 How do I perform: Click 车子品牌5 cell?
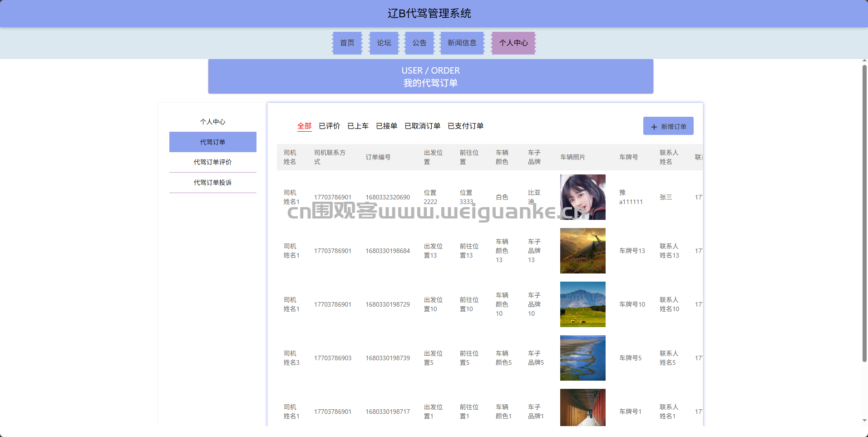pyautogui.click(x=536, y=358)
